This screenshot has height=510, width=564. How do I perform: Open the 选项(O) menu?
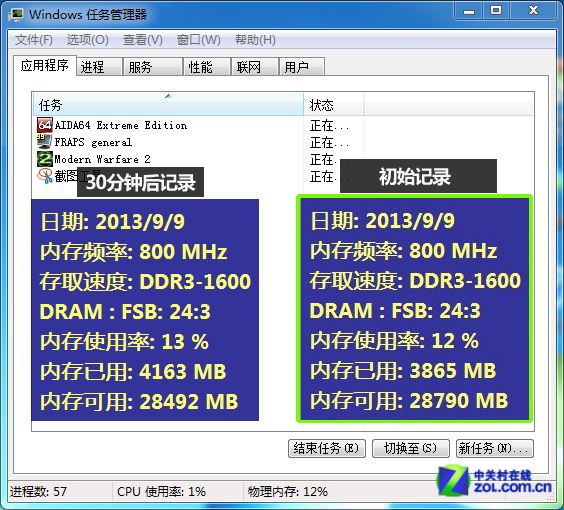[87, 40]
